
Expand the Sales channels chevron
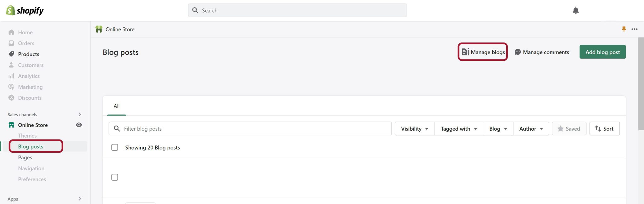point(80,114)
